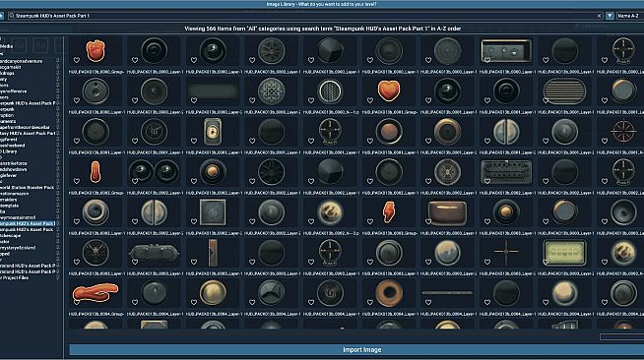
Task: Favorite the orange pointing hand asset
Action: (77, 302)
